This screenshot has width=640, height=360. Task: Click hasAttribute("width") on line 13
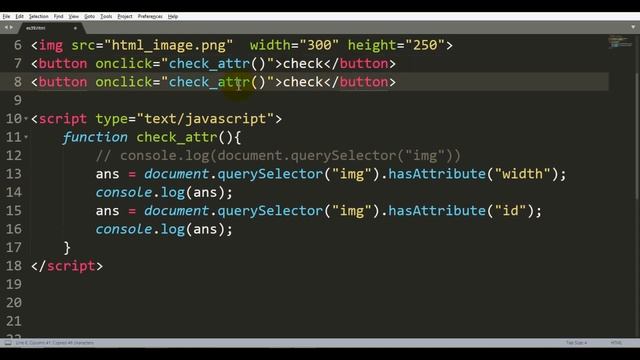click(x=473, y=174)
